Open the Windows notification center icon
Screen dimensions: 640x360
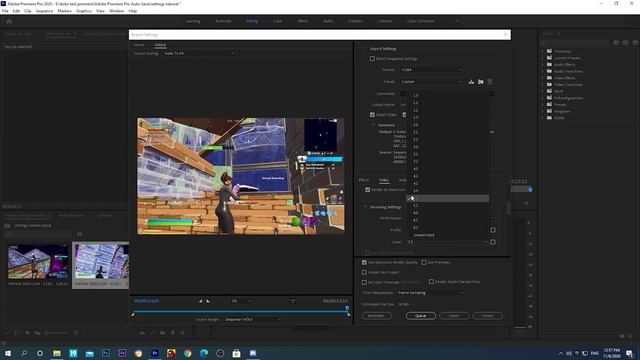tap(629, 353)
